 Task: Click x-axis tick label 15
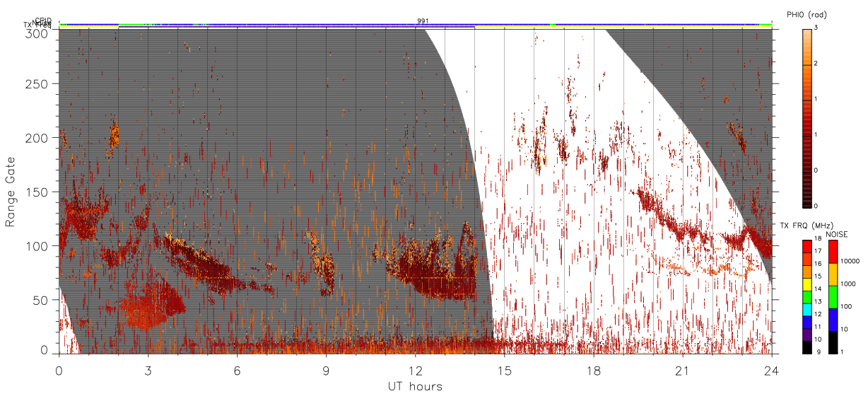(x=504, y=371)
